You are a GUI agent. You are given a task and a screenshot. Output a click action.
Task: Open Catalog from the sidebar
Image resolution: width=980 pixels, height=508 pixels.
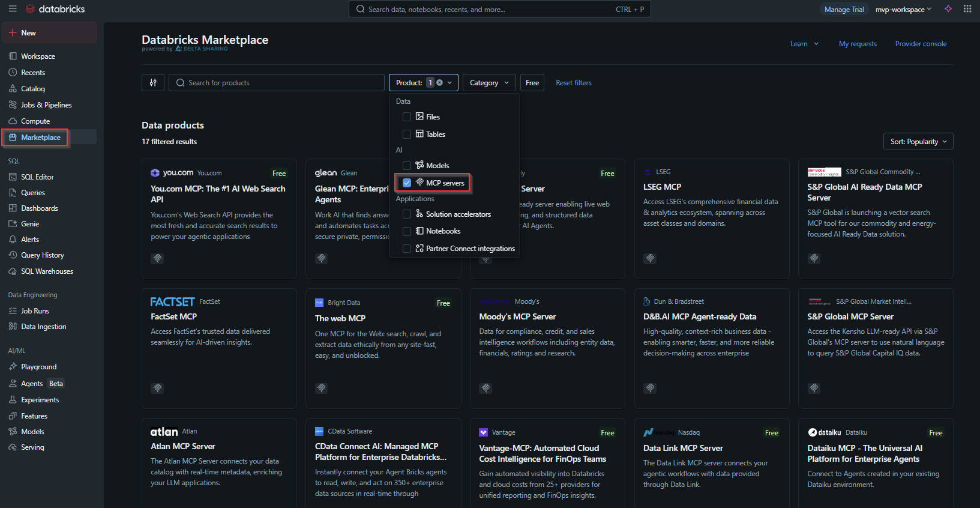coord(33,89)
